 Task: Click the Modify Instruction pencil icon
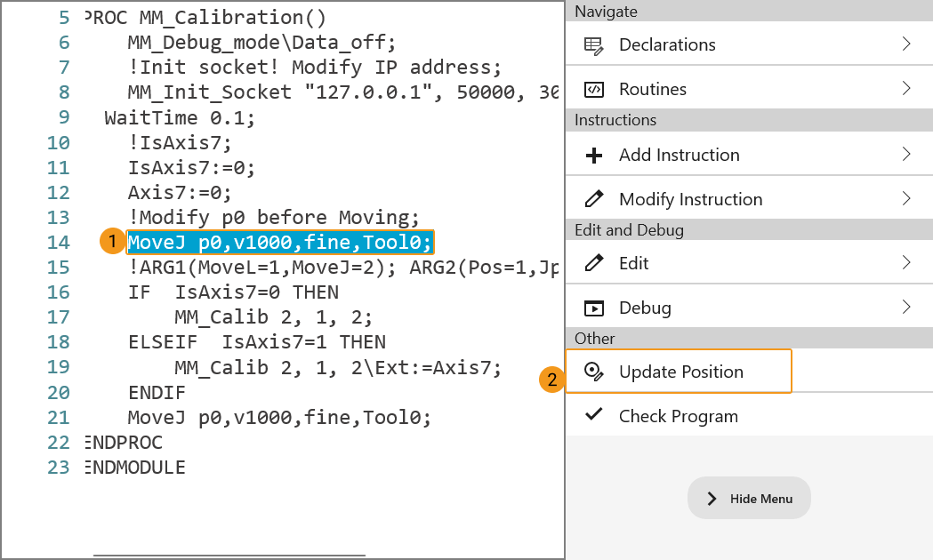pyautogui.click(x=593, y=199)
